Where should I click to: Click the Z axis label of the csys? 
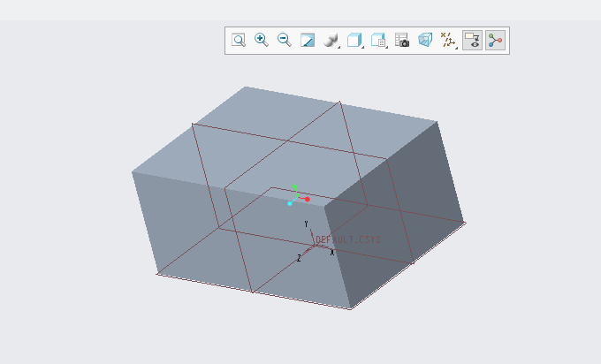tap(299, 259)
